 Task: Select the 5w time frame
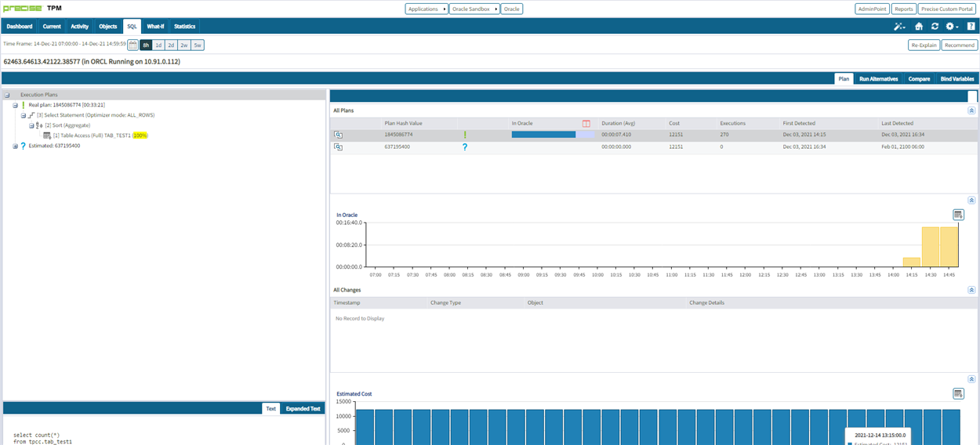[x=198, y=45]
